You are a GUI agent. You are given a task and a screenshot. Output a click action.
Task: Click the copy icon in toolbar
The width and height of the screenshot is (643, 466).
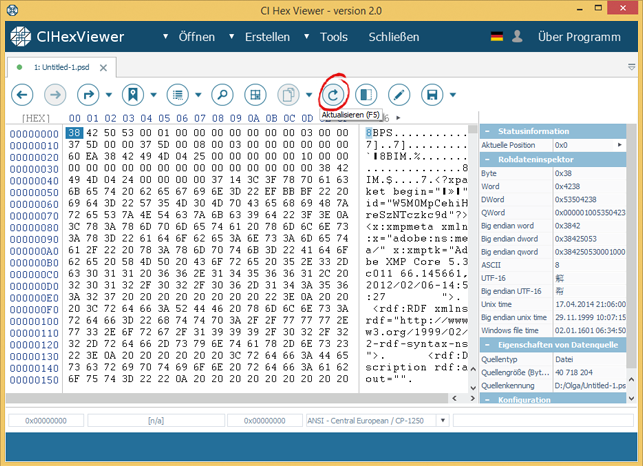288,95
